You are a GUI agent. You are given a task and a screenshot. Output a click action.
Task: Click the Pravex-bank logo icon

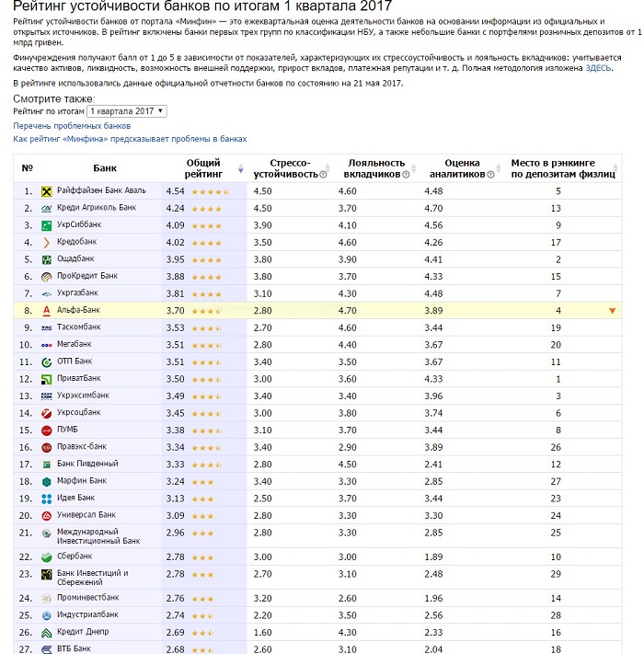click(46, 448)
